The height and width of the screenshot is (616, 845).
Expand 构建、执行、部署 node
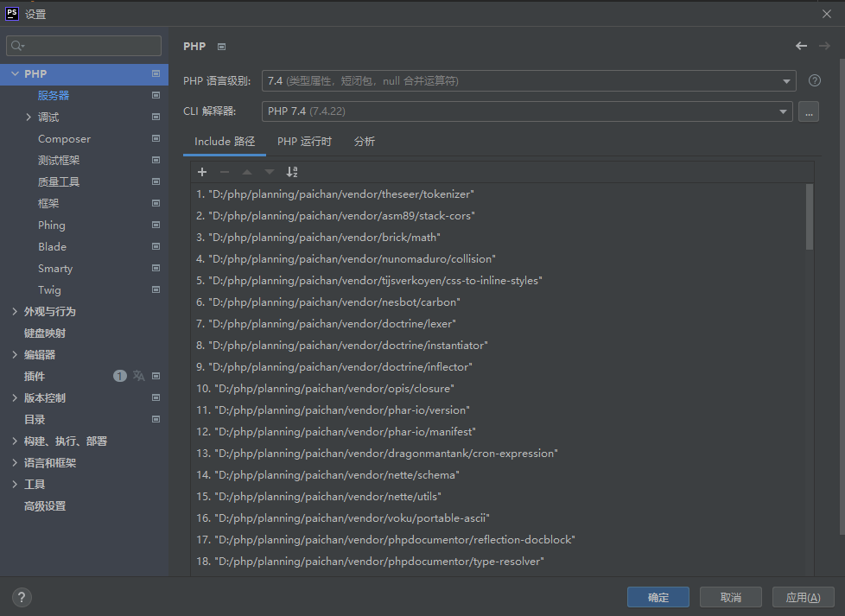pos(15,441)
